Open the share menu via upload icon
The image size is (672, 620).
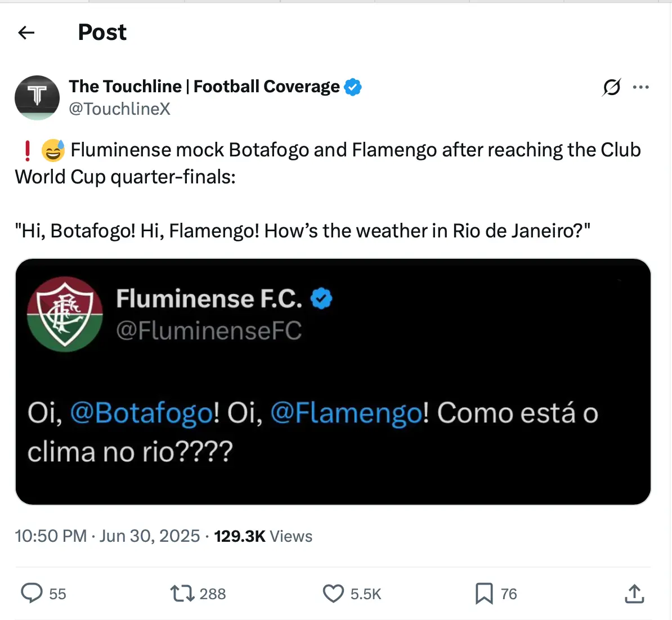tap(635, 593)
